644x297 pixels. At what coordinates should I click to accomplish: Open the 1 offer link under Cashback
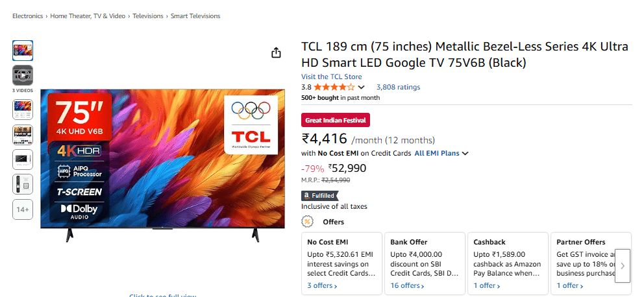pyautogui.click(x=486, y=285)
